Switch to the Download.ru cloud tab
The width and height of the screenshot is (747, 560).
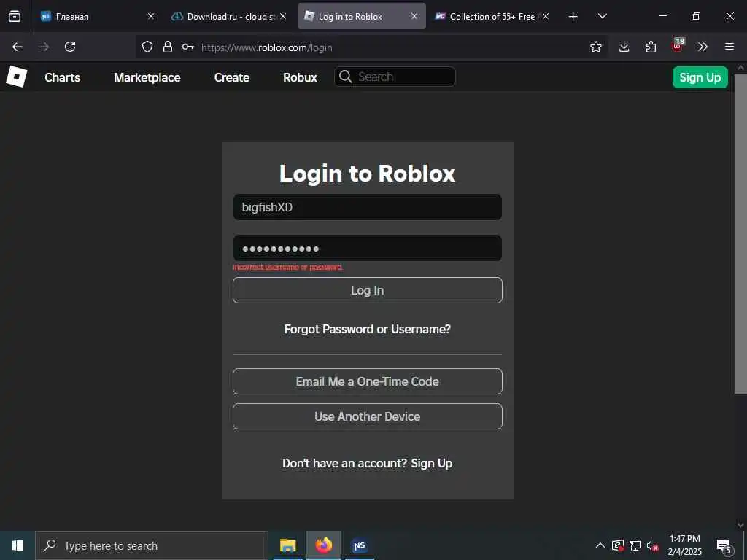pos(230,16)
